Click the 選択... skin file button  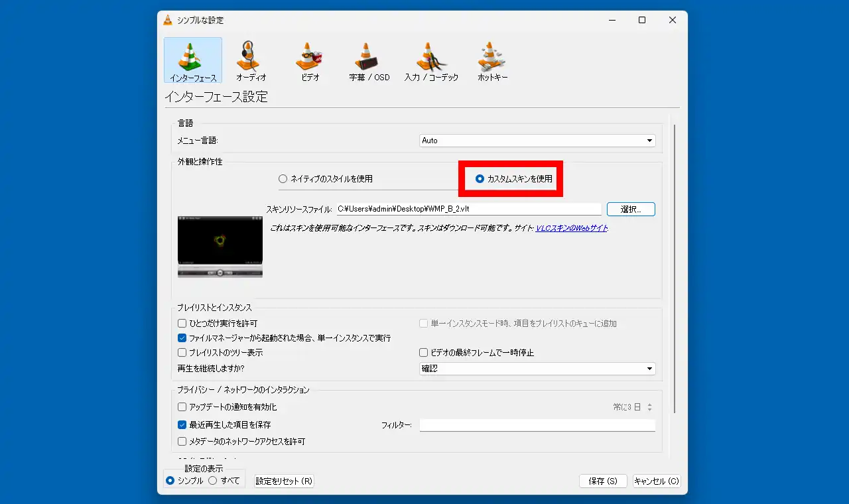coord(631,209)
